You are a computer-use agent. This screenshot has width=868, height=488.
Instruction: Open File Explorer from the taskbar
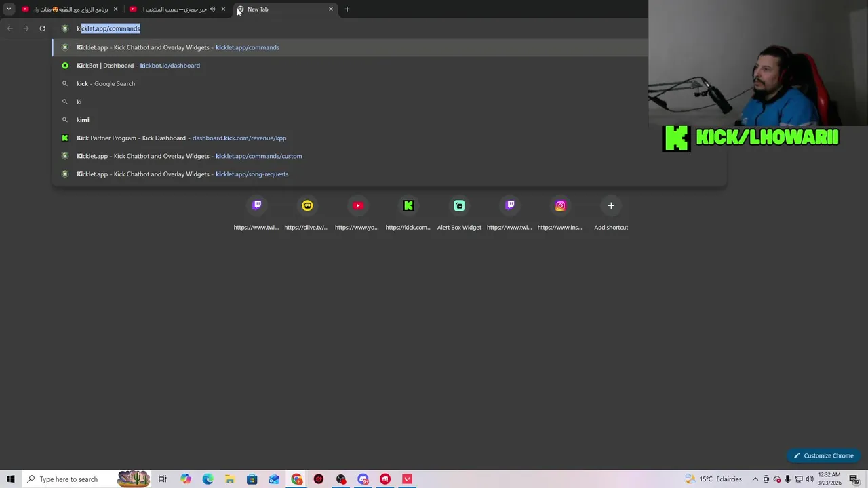[230, 479]
